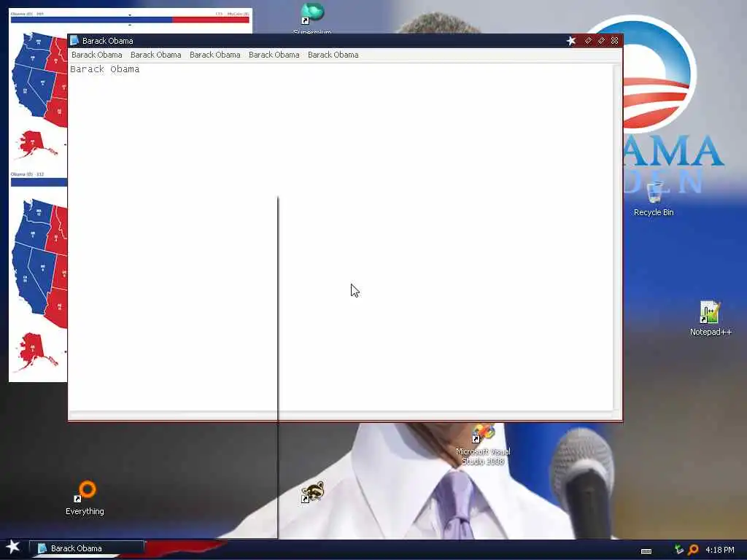Close the Barack Obama notepad window
The width and height of the screenshot is (747, 560).
[614, 41]
